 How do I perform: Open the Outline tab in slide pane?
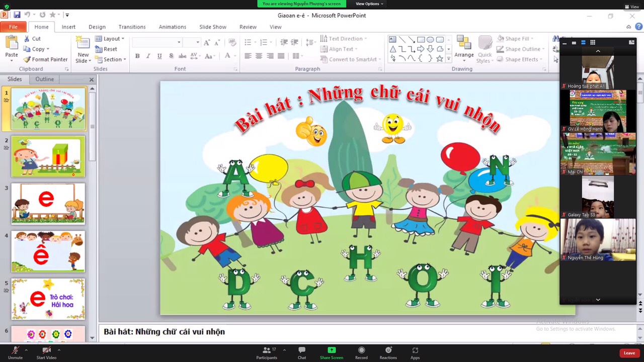pos(44,79)
